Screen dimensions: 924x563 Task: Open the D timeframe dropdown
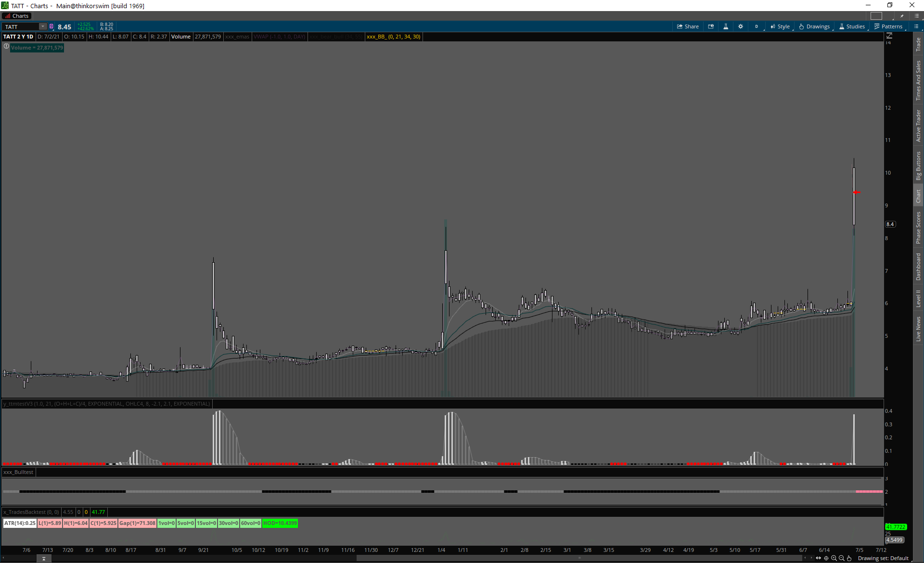point(757,26)
